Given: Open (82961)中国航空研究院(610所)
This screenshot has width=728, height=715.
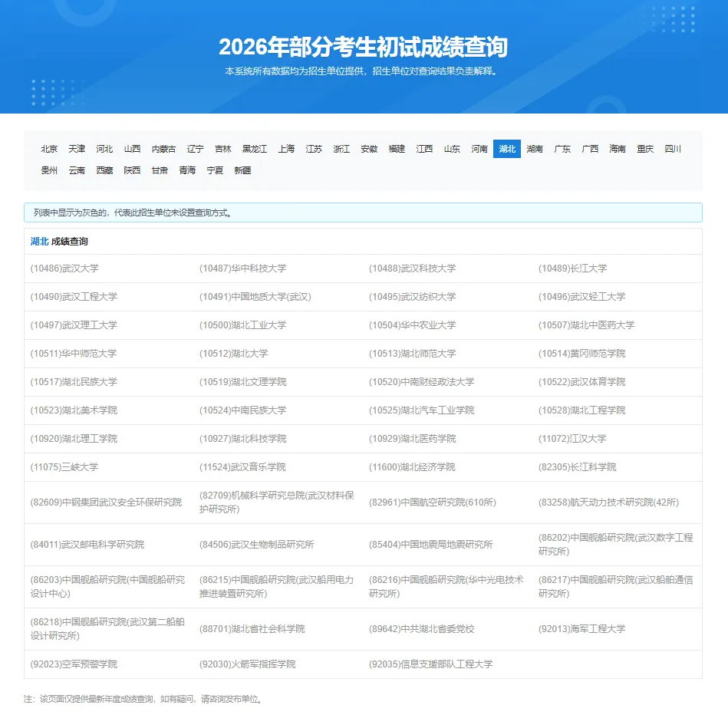Looking at the screenshot, I should [432, 502].
